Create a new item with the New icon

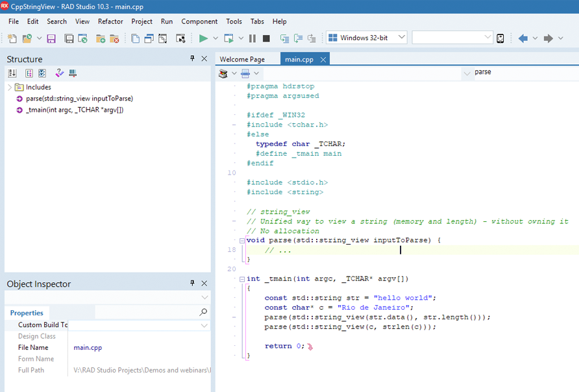pyautogui.click(x=12, y=38)
